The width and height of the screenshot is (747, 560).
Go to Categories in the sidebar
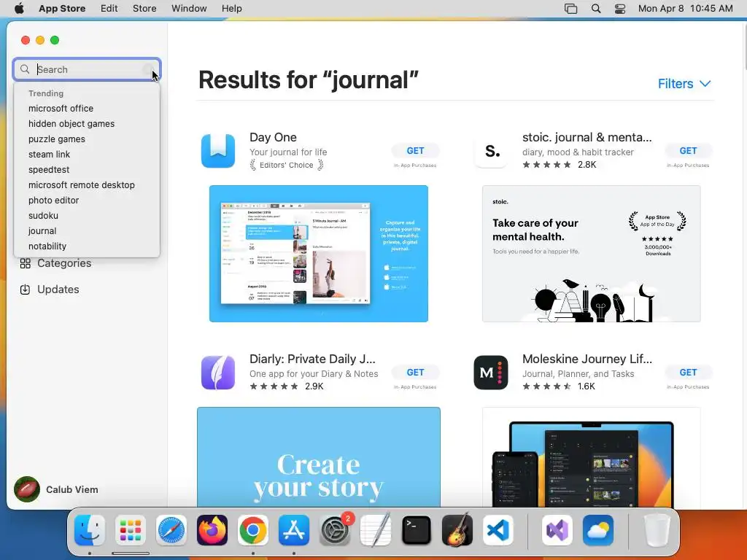tap(64, 263)
